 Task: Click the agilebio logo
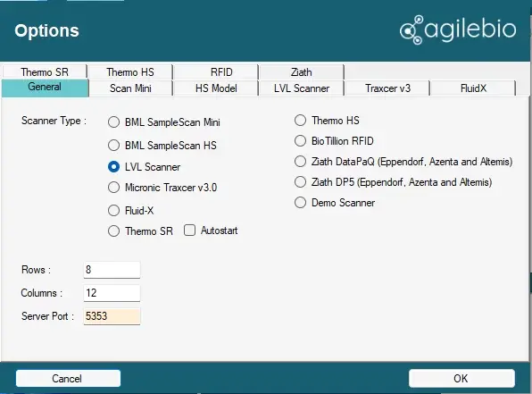(458, 29)
